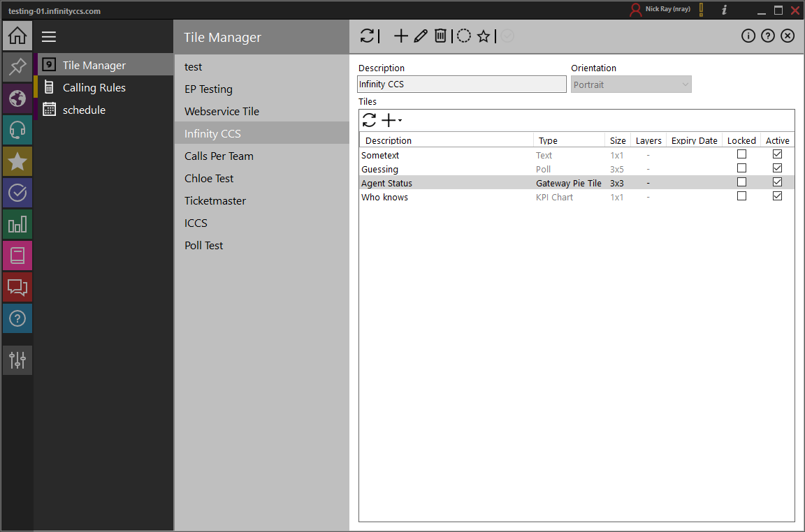Sort by Expiry Date column header

694,140
